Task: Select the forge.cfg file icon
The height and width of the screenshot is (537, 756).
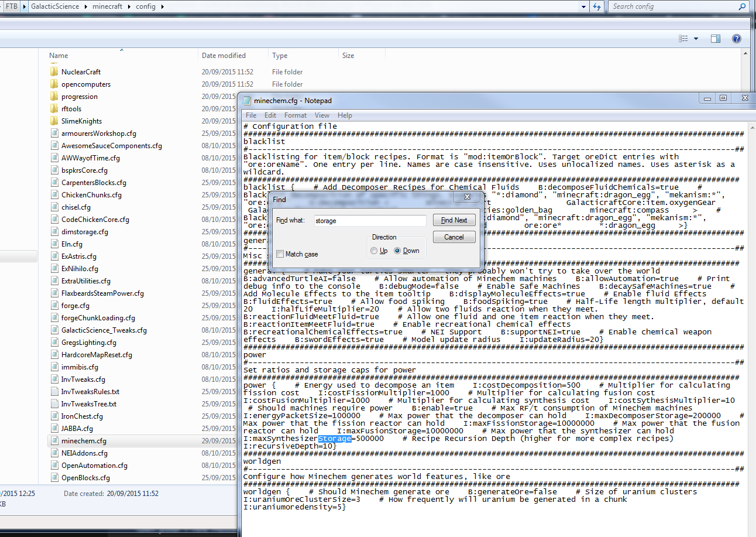Action: coord(54,306)
